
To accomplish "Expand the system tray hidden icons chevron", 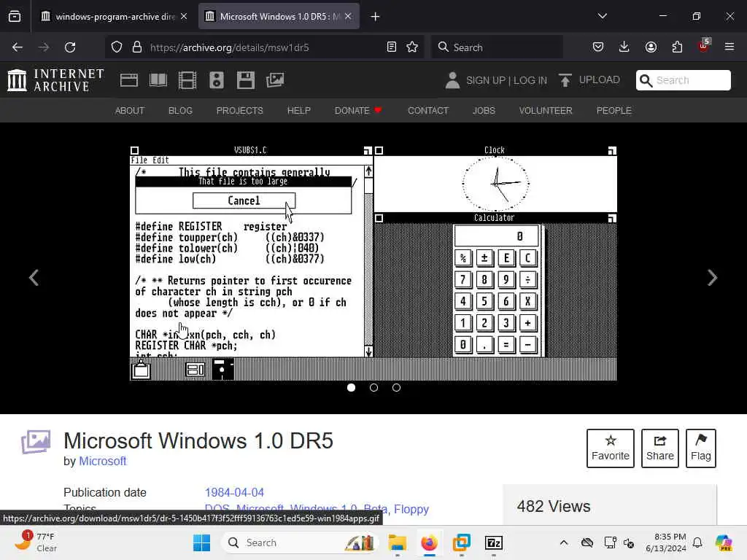I will click(564, 542).
